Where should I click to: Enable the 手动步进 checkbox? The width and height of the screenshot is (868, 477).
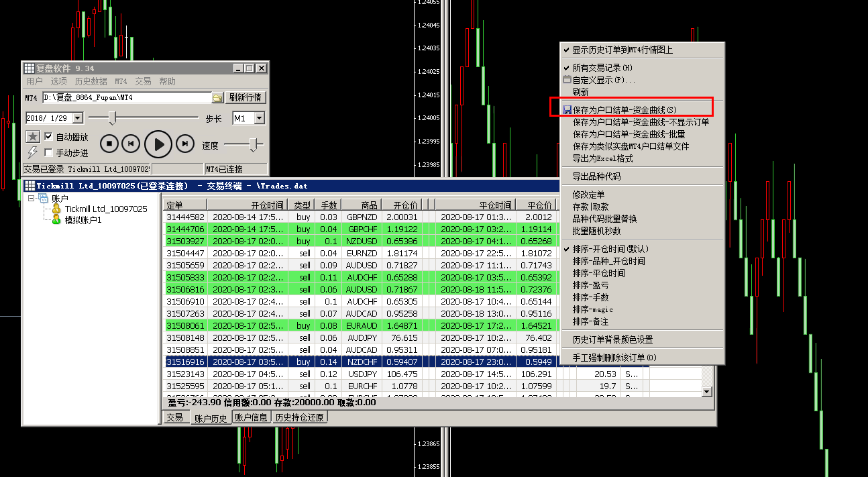coord(48,153)
